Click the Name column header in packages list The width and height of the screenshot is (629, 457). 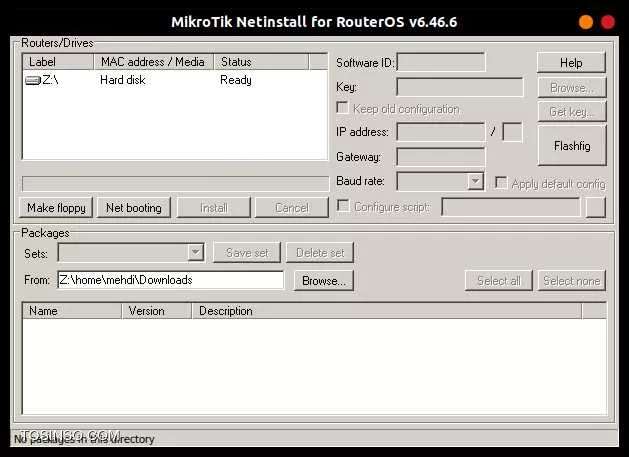tap(72, 311)
